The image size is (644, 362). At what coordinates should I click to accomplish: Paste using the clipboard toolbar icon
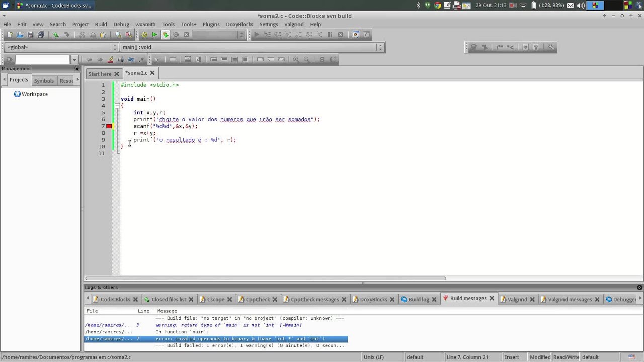[x=103, y=35]
